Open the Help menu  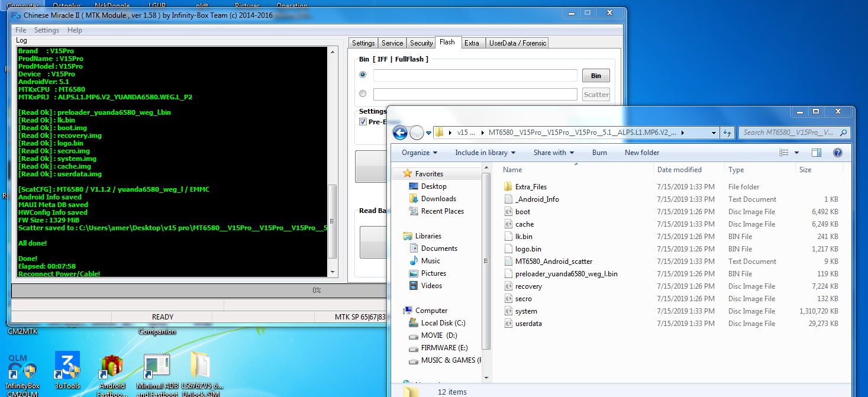click(x=75, y=30)
